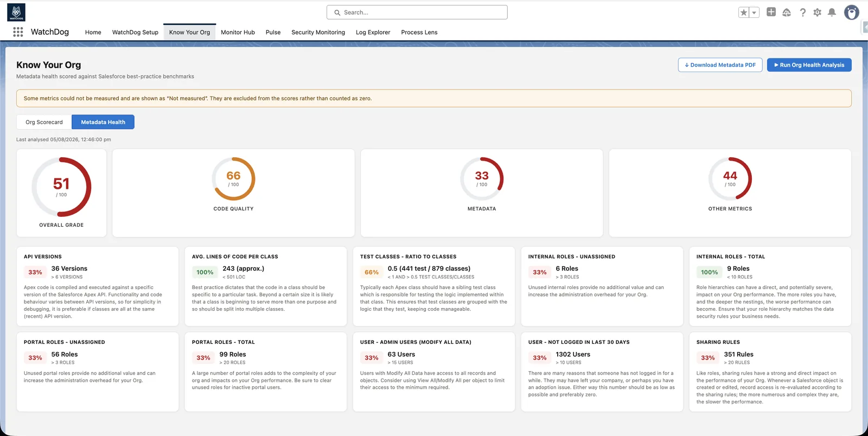Click the Other Metrics 44 gauge
The width and height of the screenshot is (868, 436).
pyautogui.click(x=730, y=179)
